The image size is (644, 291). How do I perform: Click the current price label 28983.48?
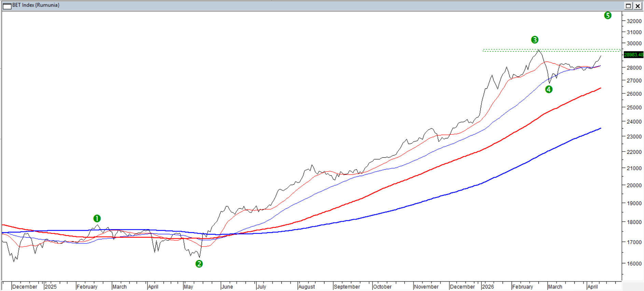[633, 55]
